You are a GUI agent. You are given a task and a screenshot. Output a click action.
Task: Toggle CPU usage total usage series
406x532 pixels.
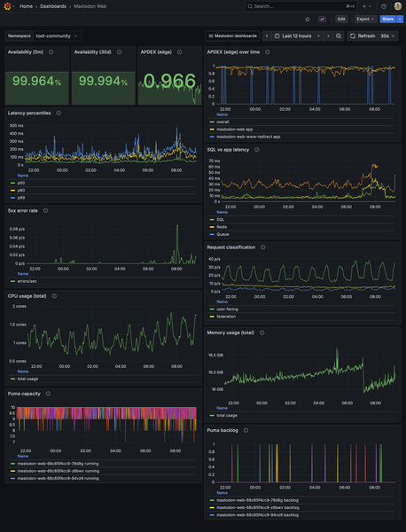[x=27, y=379]
